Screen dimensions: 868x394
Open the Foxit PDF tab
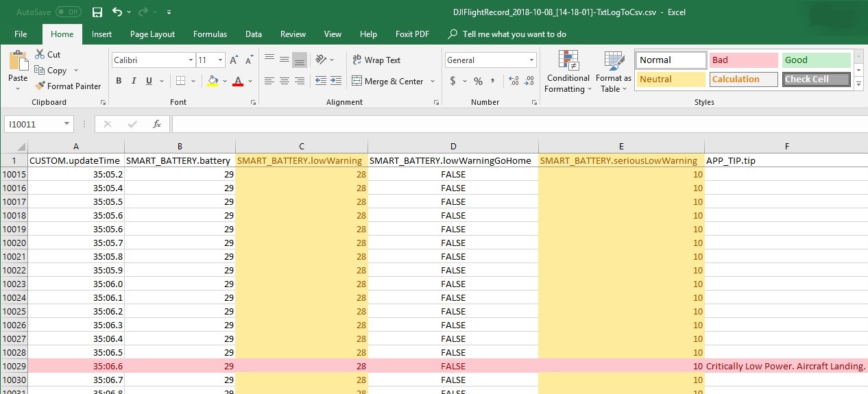(x=412, y=34)
